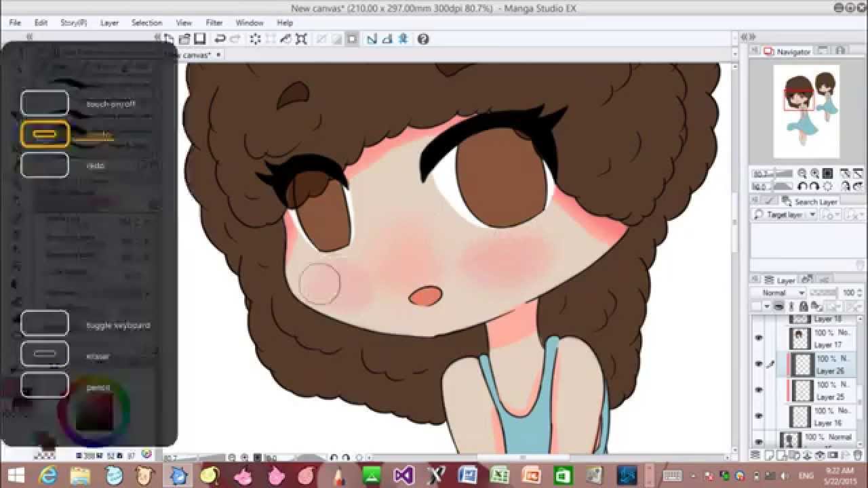
Task: Close the New canvas document tab
Action: tap(218, 54)
